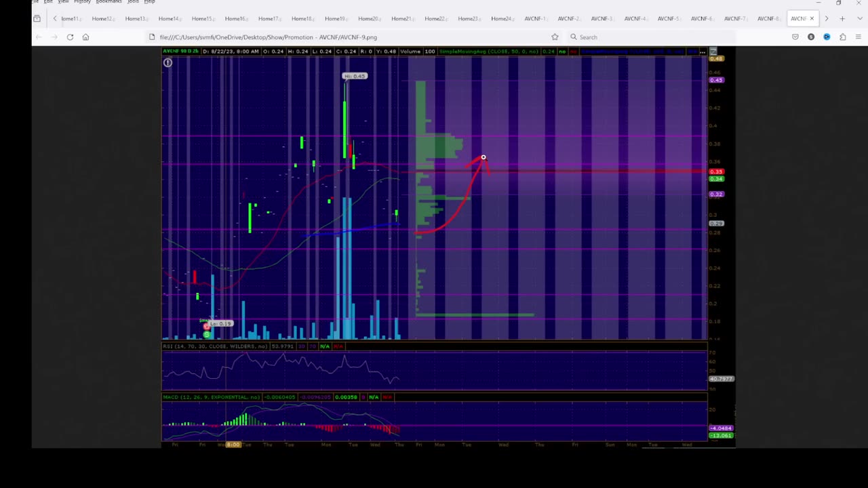Select the file URL in the address bar

pos(269,37)
